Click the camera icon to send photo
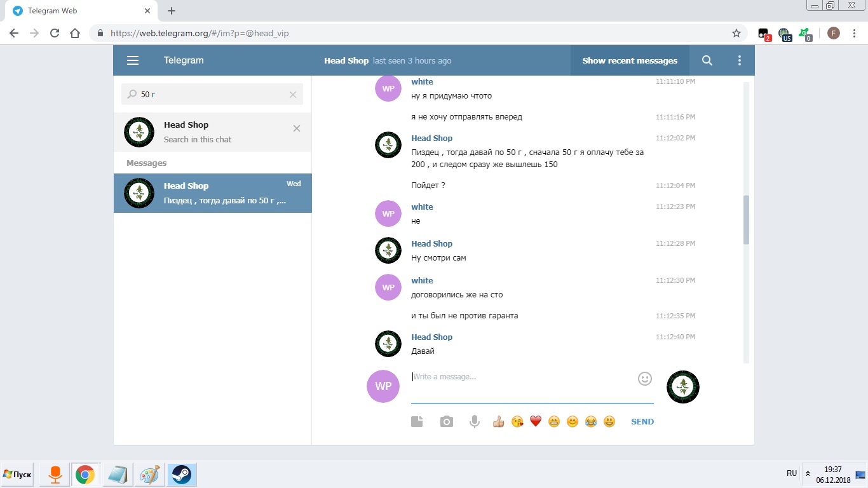 click(447, 421)
